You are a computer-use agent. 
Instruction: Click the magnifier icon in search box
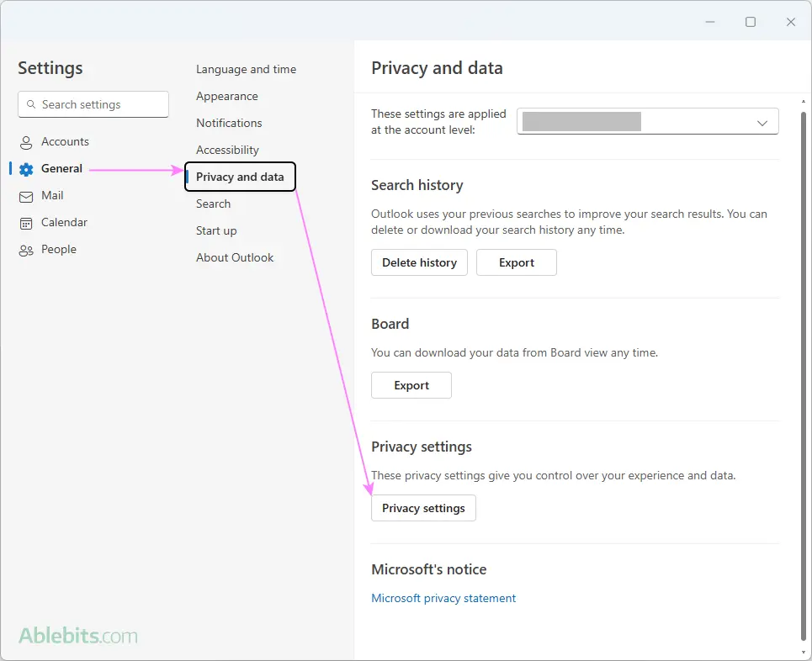pos(31,104)
